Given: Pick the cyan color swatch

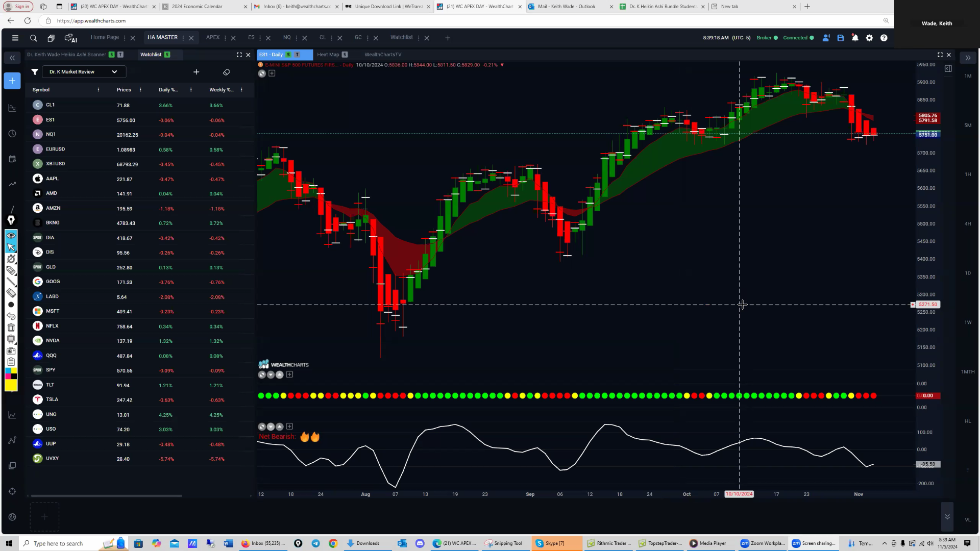Looking at the screenshot, I should click(8, 370).
